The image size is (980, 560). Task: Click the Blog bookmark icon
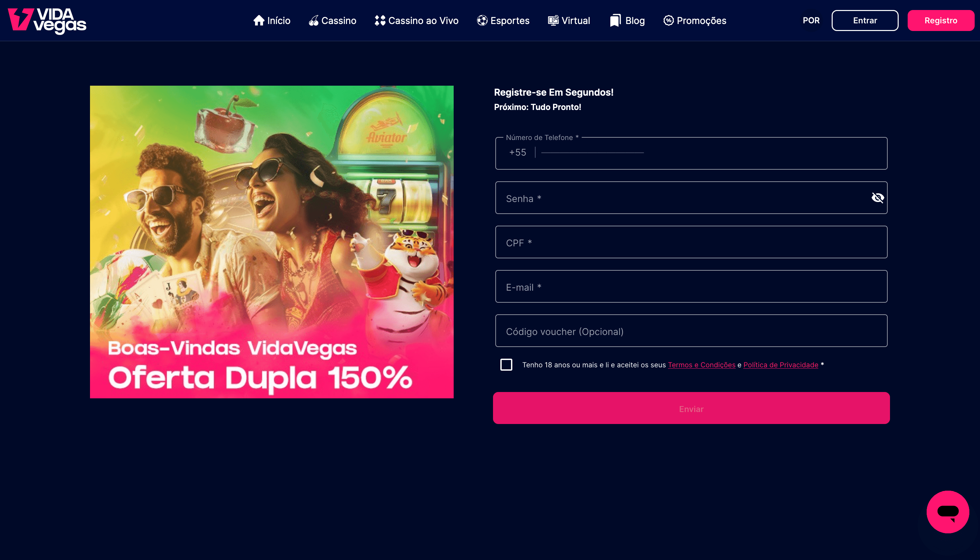615,20
